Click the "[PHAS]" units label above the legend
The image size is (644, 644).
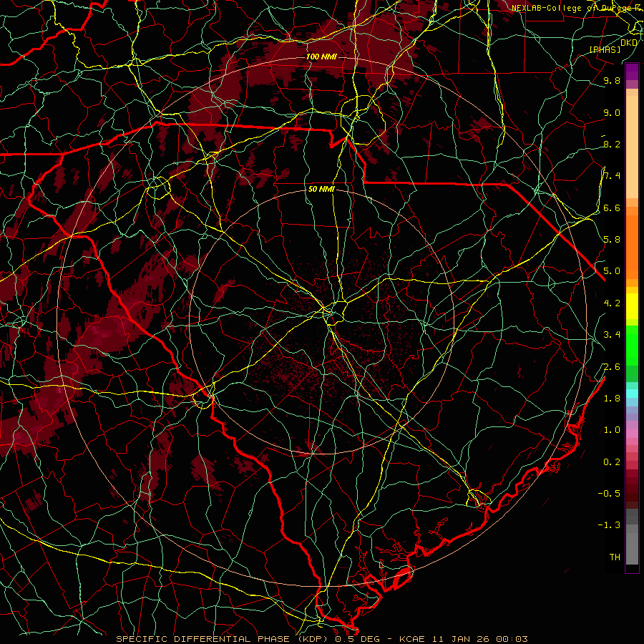coord(605,49)
